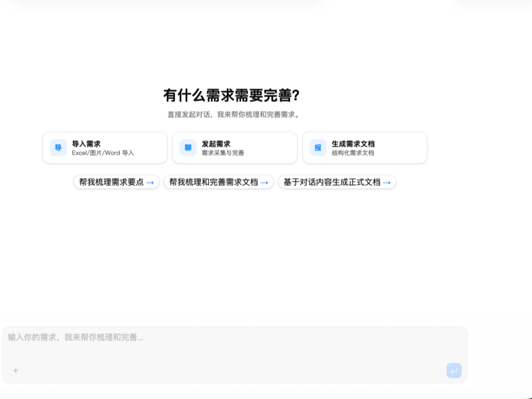Click arrow on 帮我梳理需求要点 chip
This screenshot has width=532, height=399.
150,183
